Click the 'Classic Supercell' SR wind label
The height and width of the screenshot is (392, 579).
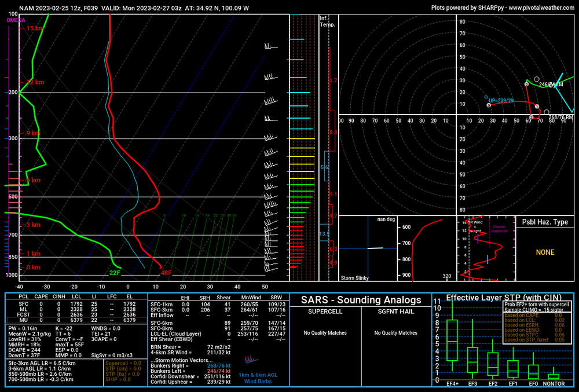(499, 229)
